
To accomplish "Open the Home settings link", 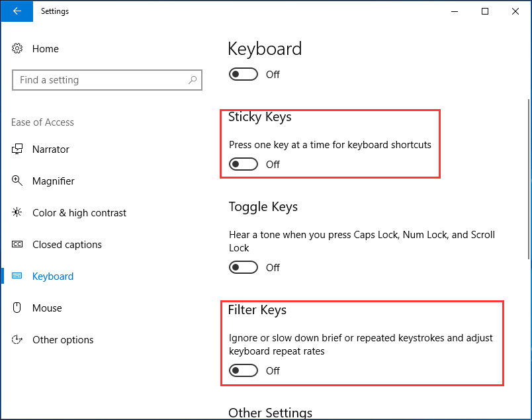I will (46, 49).
